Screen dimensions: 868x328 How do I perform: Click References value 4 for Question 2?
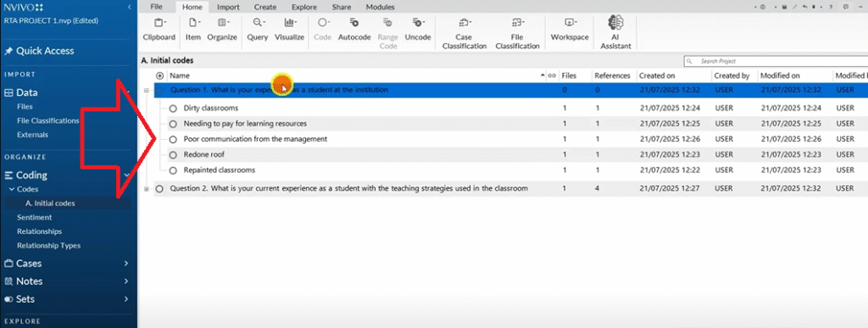click(x=598, y=189)
